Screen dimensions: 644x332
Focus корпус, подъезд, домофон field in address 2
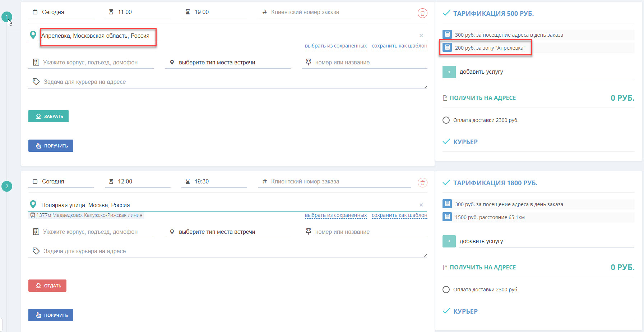click(91, 232)
